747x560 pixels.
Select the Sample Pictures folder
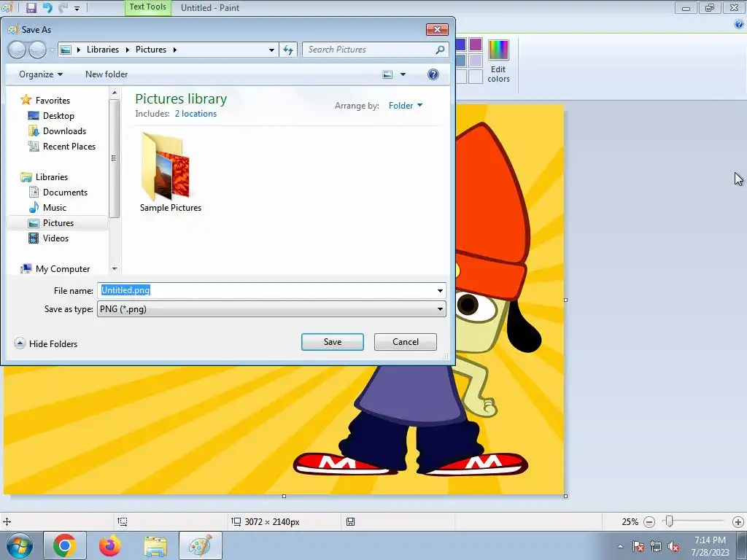pos(170,173)
